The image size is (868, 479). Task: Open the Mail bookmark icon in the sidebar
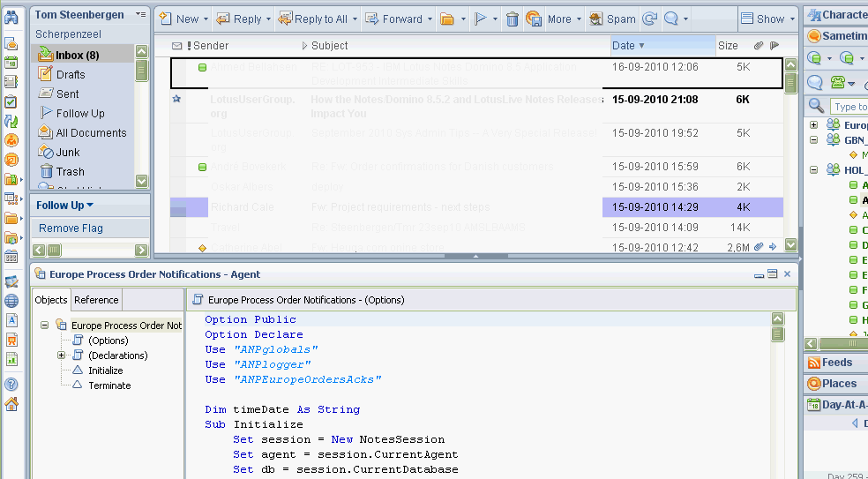click(x=11, y=43)
